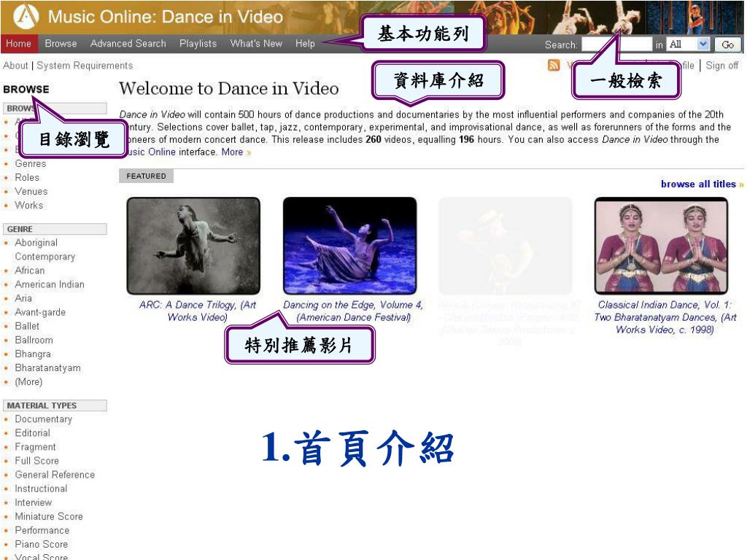747x560 pixels.
Task: Select the Avant-garde genre
Action: tap(40, 312)
